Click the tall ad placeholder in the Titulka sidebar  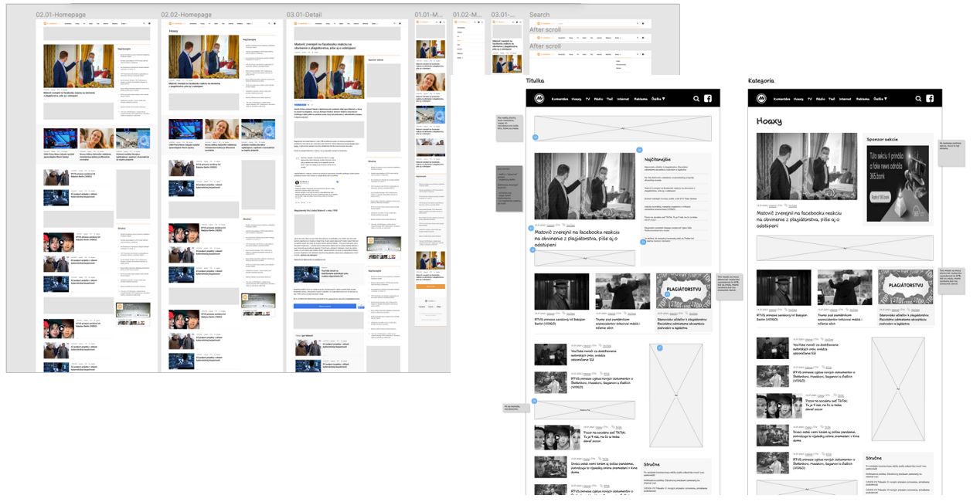point(676,391)
